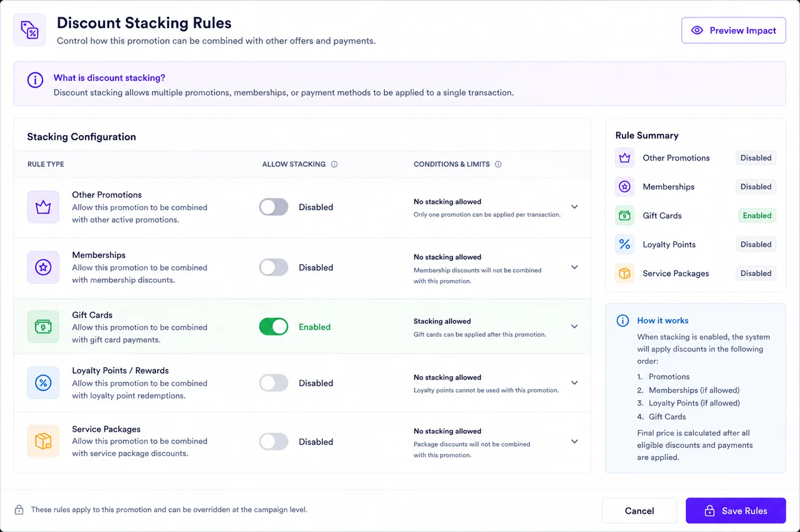The image size is (800, 532).
Task: Click the gift card icon in Gift Cards row
Action: [43, 327]
